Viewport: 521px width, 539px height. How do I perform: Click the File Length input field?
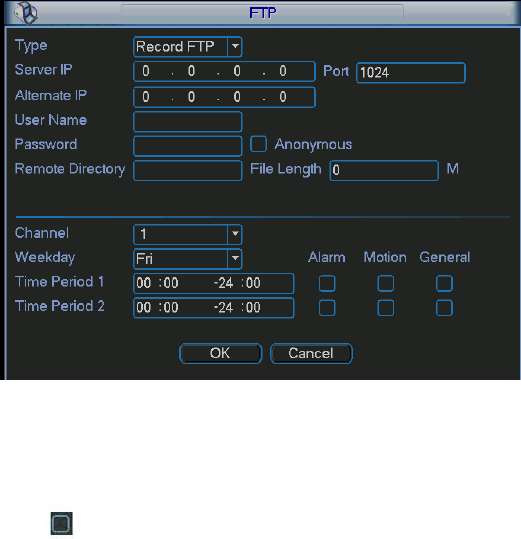coord(384,170)
